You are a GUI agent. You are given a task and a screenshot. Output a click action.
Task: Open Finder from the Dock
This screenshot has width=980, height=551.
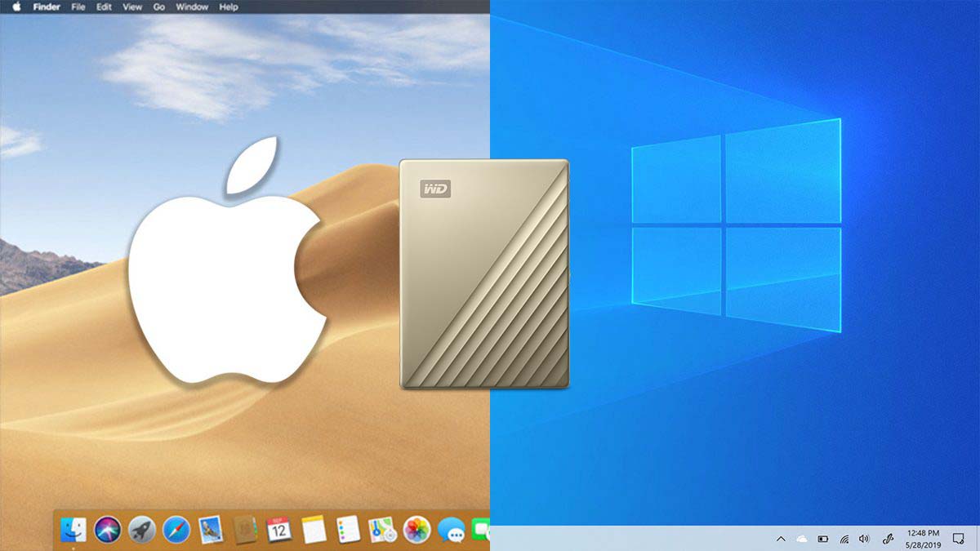coord(74,529)
